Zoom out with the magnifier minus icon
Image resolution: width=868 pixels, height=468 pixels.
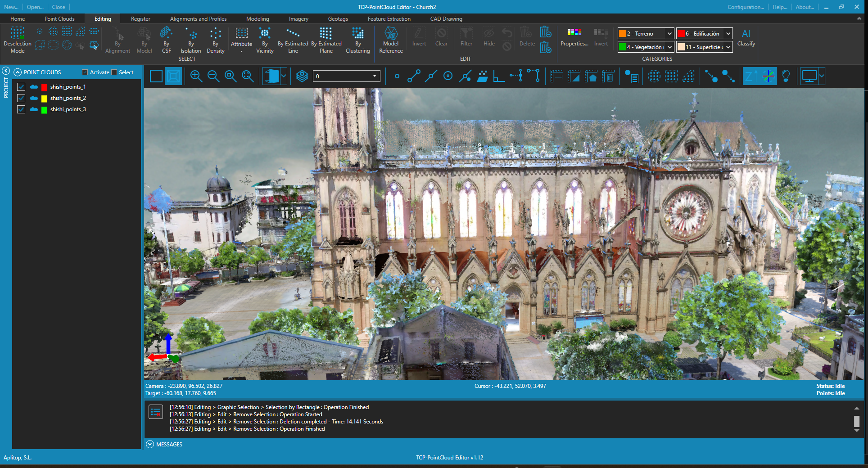(x=213, y=76)
